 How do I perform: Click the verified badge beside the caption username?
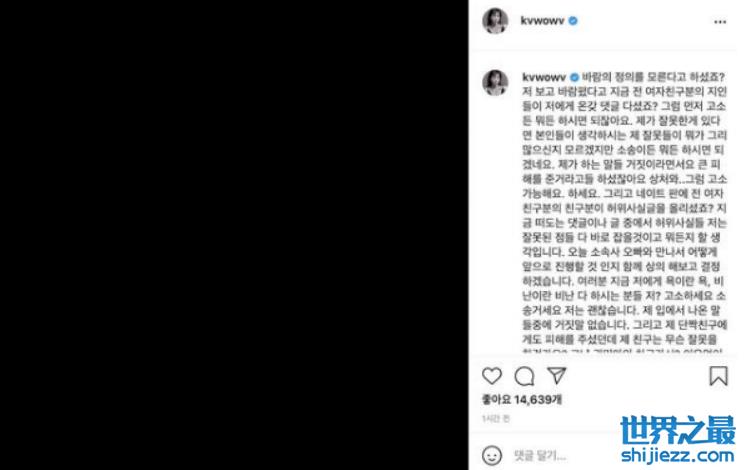pos(574,77)
